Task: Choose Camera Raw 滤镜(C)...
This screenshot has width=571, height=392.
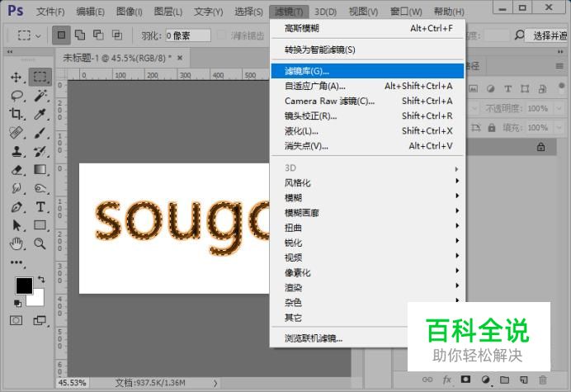Action: pyautogui.click(x=367, y=101)
